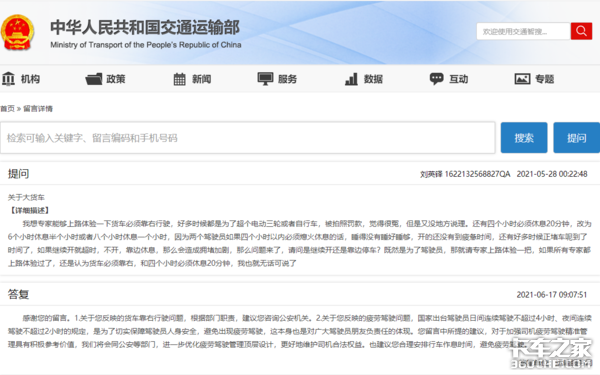The height and width of the screenshot is (375, 600).
Task: Click the 新闻 calendar icon
Action: [179, 79]
